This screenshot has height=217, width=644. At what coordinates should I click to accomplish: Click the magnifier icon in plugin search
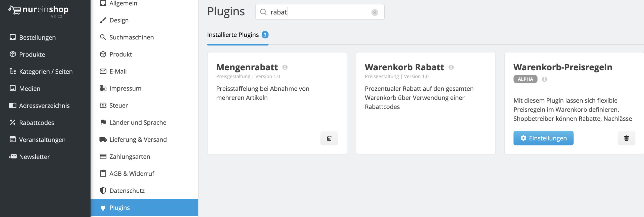tap(263, 12)
